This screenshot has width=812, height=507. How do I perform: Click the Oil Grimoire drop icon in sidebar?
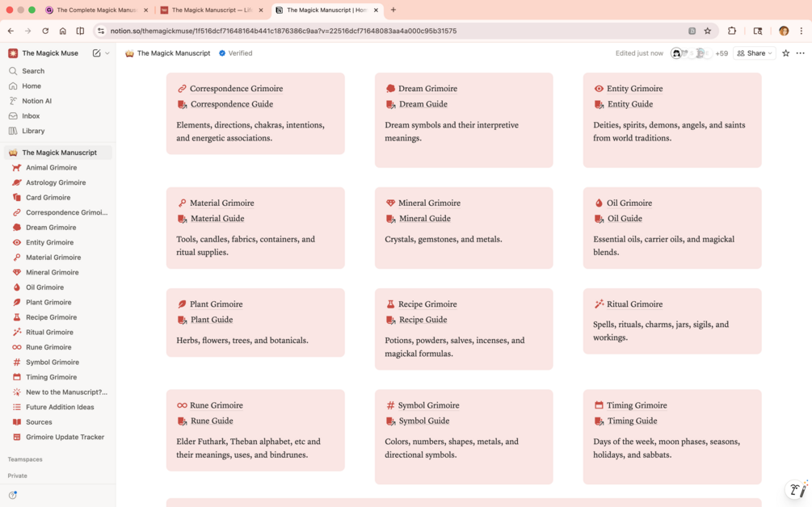pos(17,287)
